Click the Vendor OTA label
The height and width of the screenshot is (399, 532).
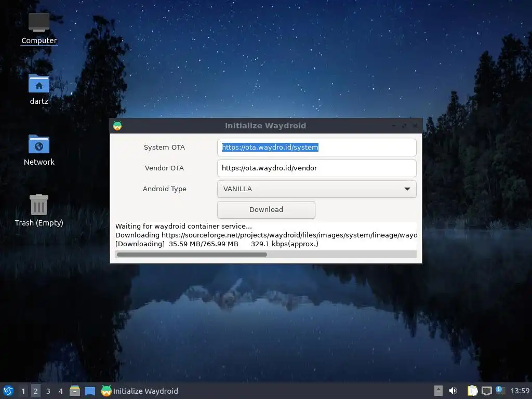coord(164,168)
